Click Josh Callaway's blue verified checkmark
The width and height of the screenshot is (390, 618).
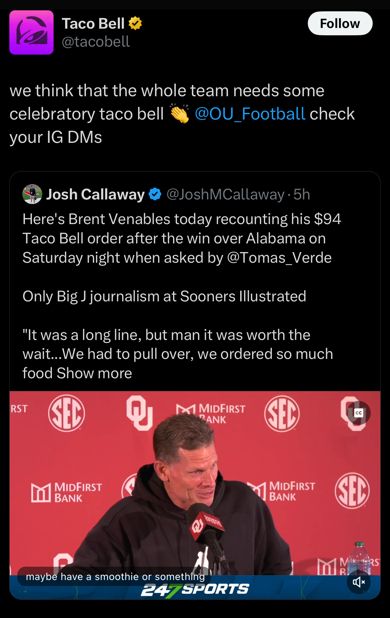155,194
